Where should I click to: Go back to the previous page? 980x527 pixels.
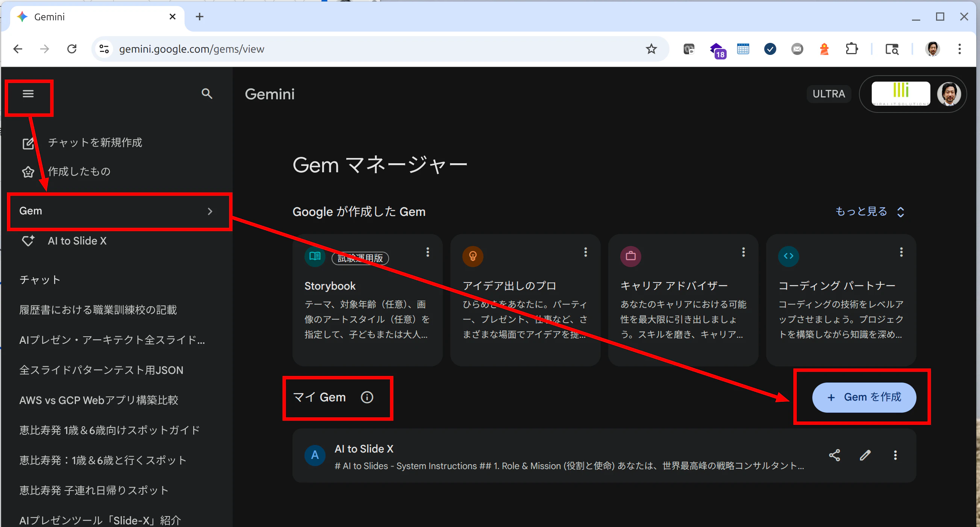(18, 49)
